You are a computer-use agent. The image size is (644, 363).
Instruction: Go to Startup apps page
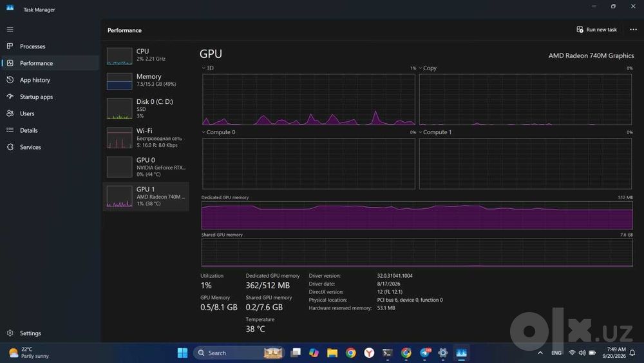[x=50, y=97]
